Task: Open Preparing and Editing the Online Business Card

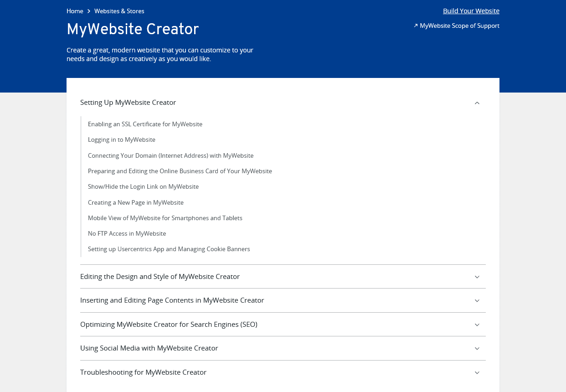Action: pos(180,171)
